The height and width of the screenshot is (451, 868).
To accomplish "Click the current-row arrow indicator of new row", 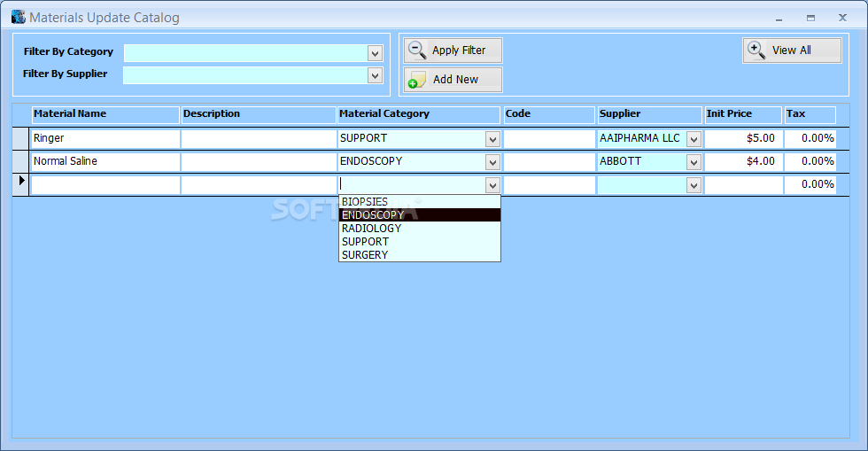I will (21, 181).
